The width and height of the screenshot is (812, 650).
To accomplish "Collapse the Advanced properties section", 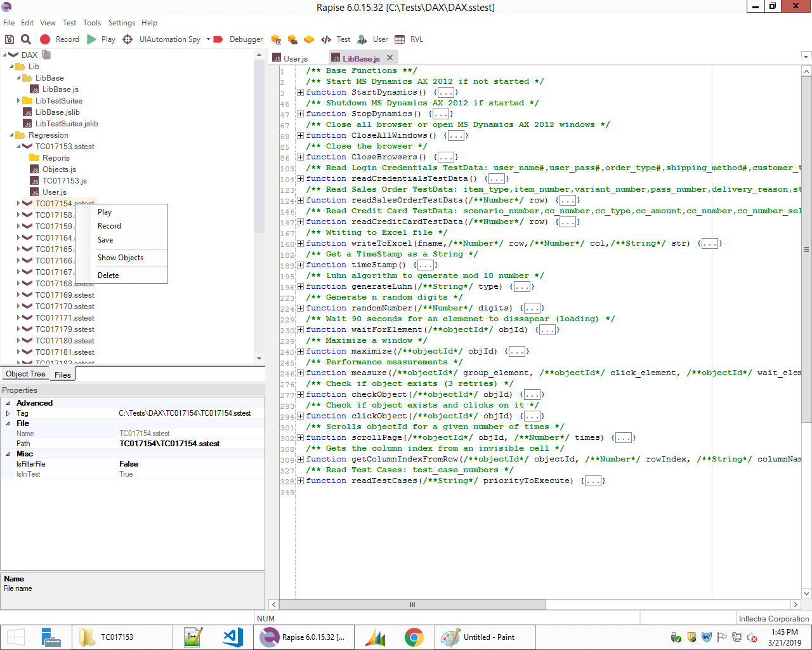I will (x=8, y=403).
